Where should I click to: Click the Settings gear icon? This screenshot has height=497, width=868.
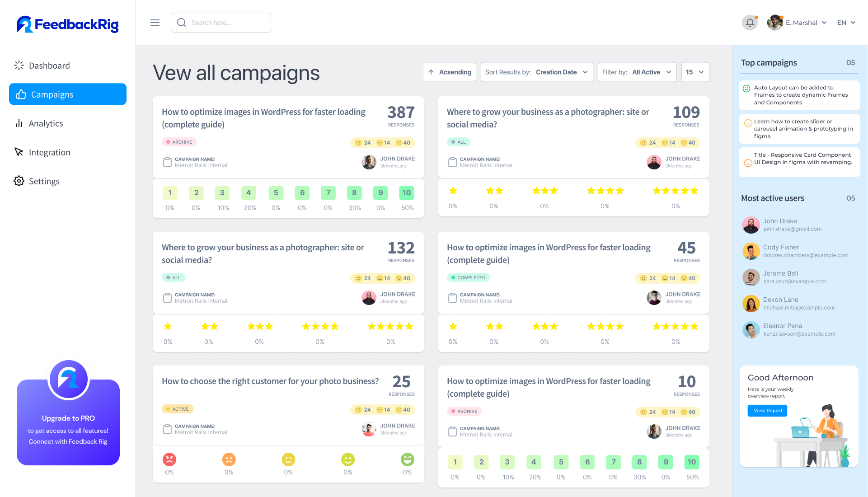19,181
